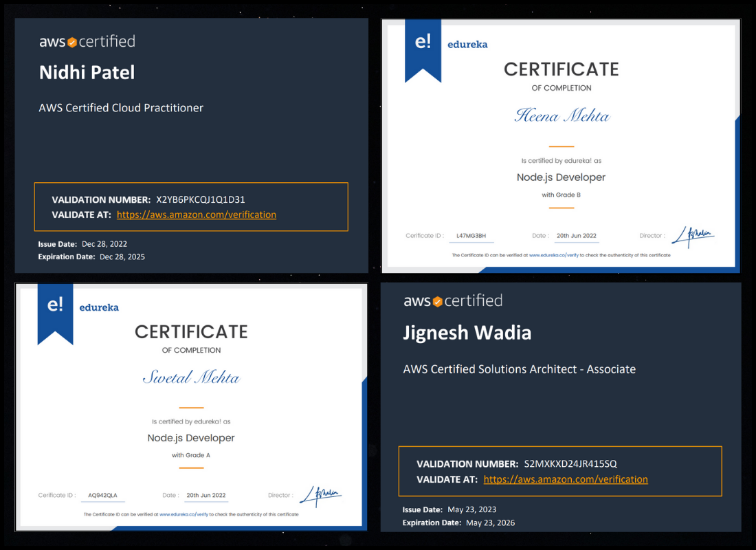Image resolution: width=756 pixels, height=550 pixels.
Task: Click Certificate ID field L47MG3BH
Action: pos(471,236)
